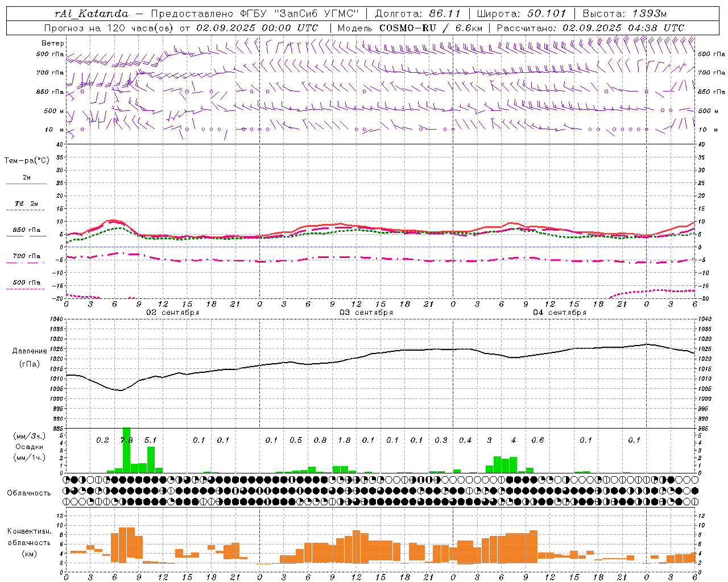
Task: Click the 5.1 precipitation total value
Action: [x=150, y=440]
